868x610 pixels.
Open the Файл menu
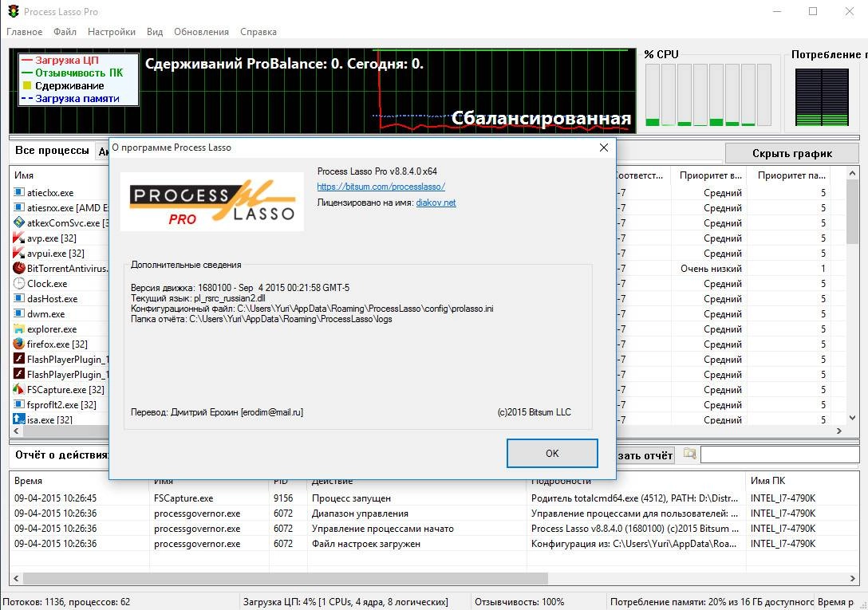(65, 32)
